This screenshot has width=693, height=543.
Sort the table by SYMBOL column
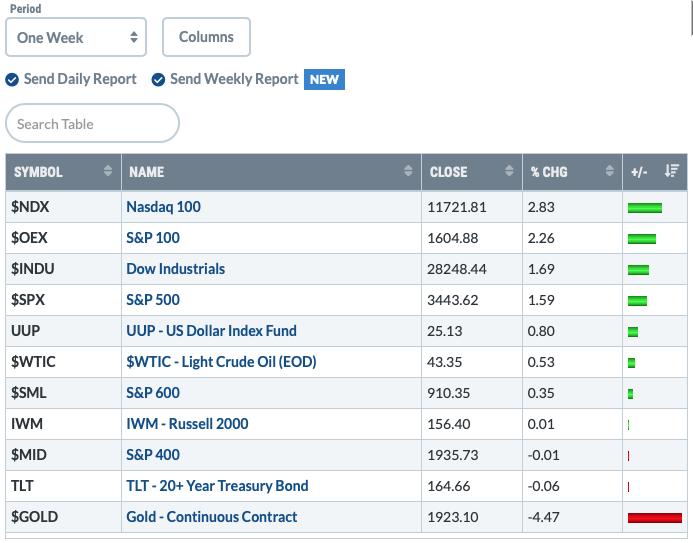(63, 172)
